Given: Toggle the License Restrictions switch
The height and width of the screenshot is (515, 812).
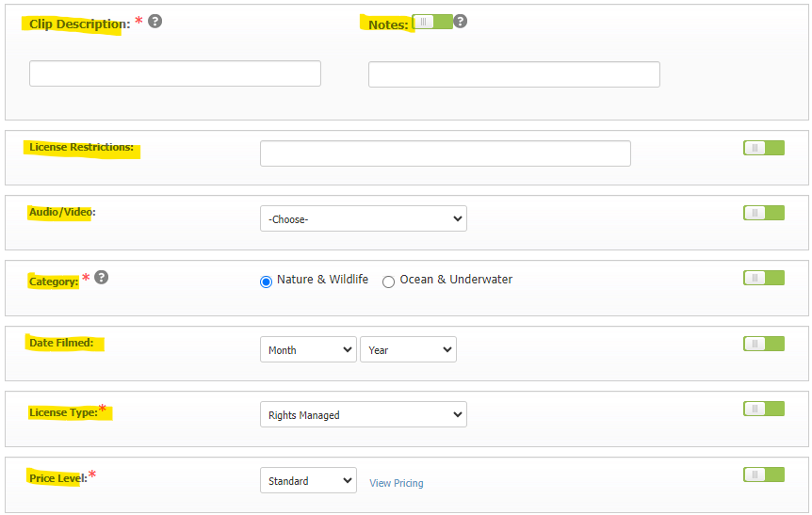Looking at the screenshot, I should pos(764,148).
